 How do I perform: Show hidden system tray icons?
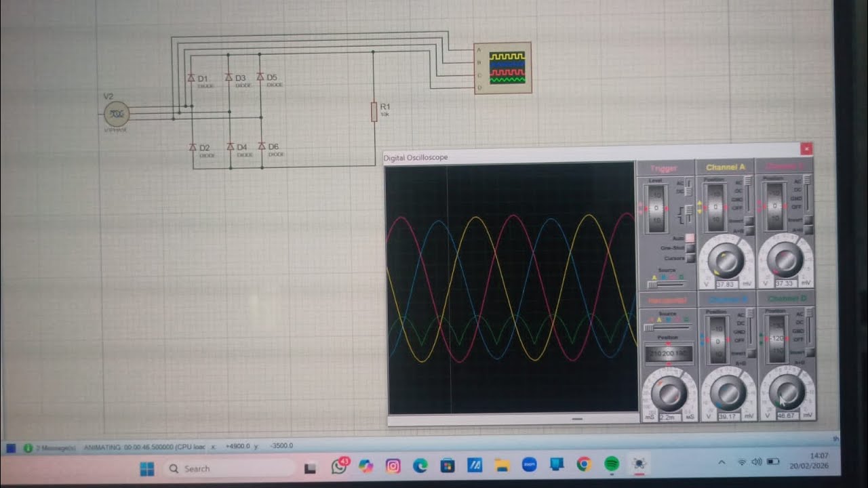point(722,462)
